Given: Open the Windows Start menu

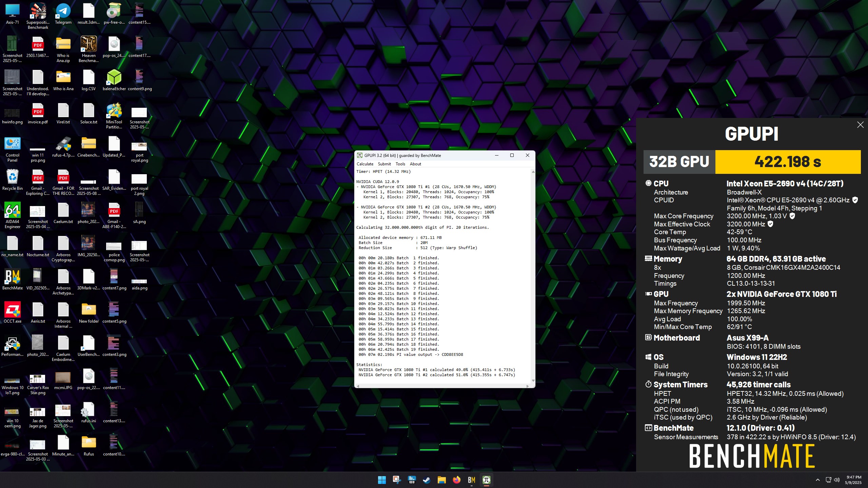Looking at the screenshot, I should [382, 480].
